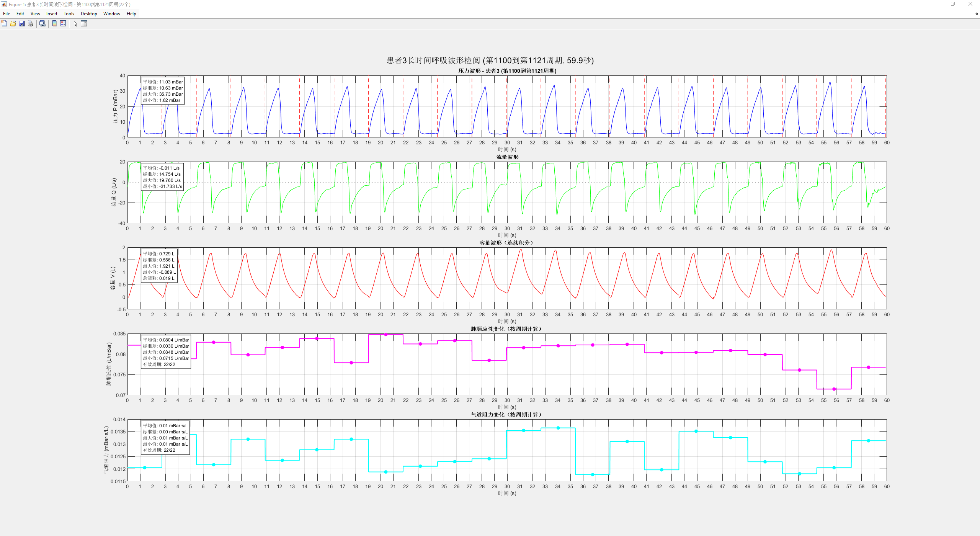Activate the Edit Plot arrow tool
The height and width of the screenshot is (536, 980).
(x=75, y=23)
